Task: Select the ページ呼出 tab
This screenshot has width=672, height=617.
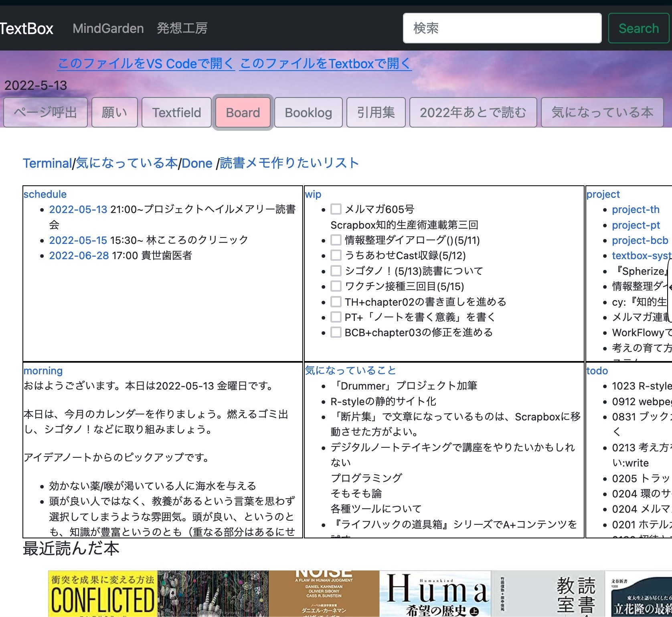Action: click(x=45, y=113)
